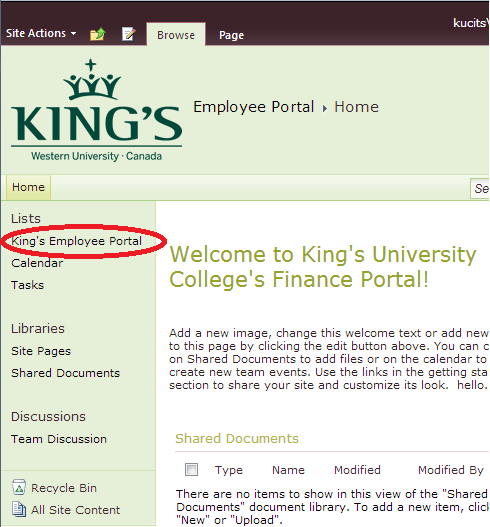The height and width of the screenshot is (527, 490).
Task: Open King's Employee Portal list link
Action: tap(77, 241)
